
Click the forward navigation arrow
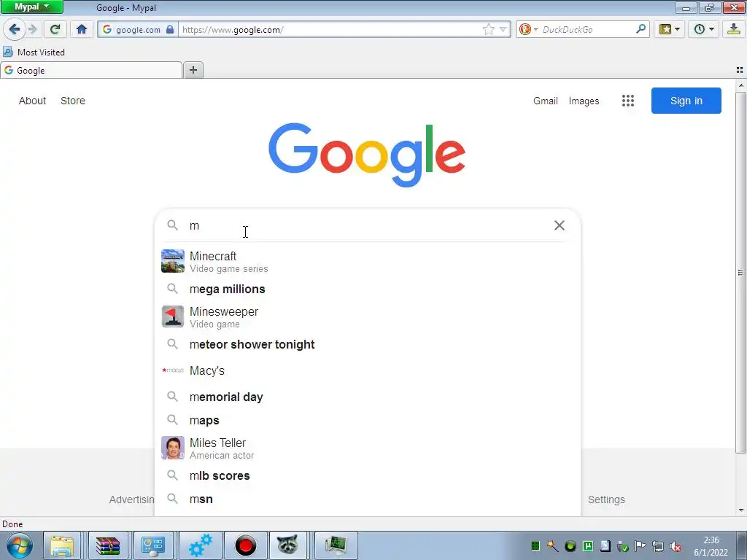tap(32, 29)
